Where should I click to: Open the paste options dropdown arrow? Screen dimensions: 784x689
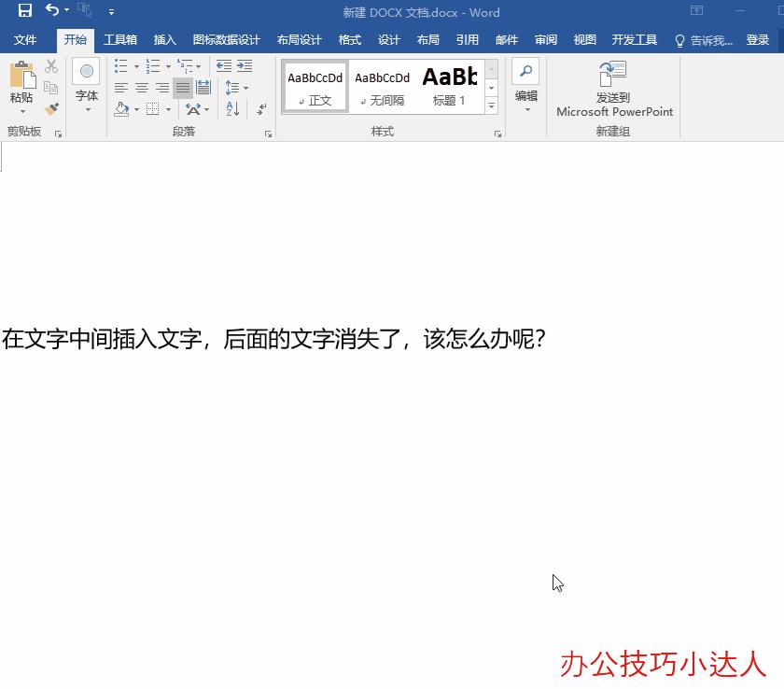click(22, 112)
